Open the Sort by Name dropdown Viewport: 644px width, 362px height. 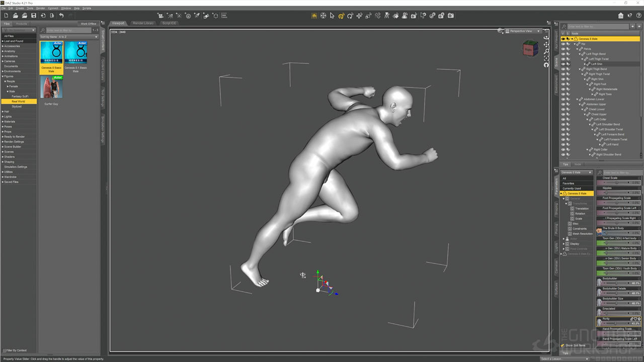(x=68, y=37)
